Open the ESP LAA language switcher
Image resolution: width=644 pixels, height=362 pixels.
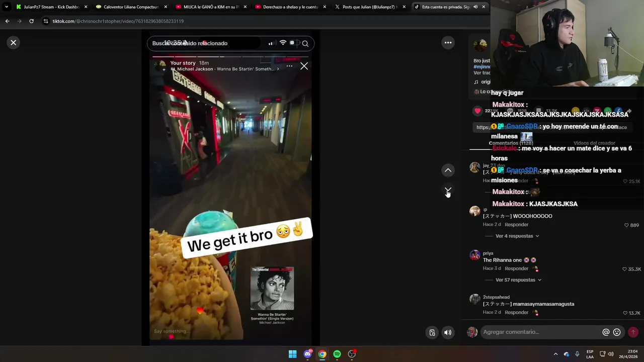coord(590,354)
